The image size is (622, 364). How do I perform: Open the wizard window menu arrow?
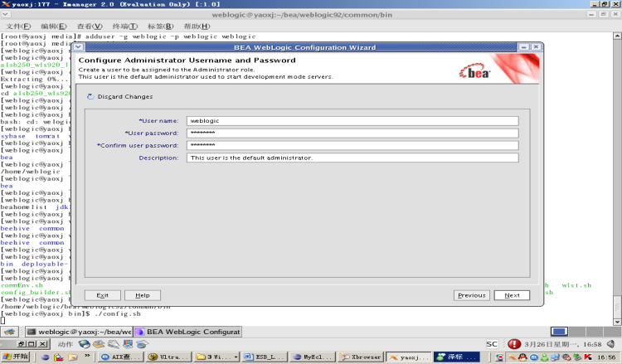(x=78, y=46)
